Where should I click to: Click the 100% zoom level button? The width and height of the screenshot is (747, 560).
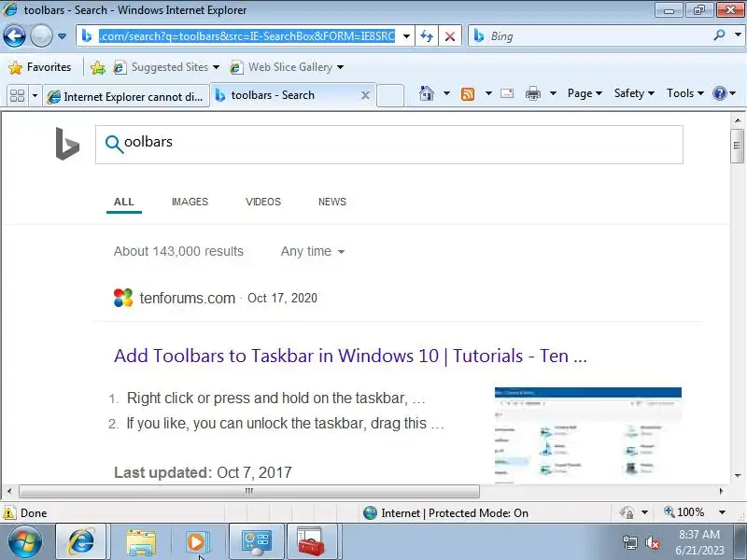click(684, 512)
